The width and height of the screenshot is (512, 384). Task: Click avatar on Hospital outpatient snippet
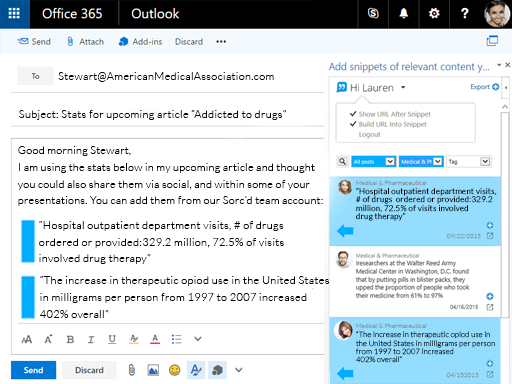(345, 187)
